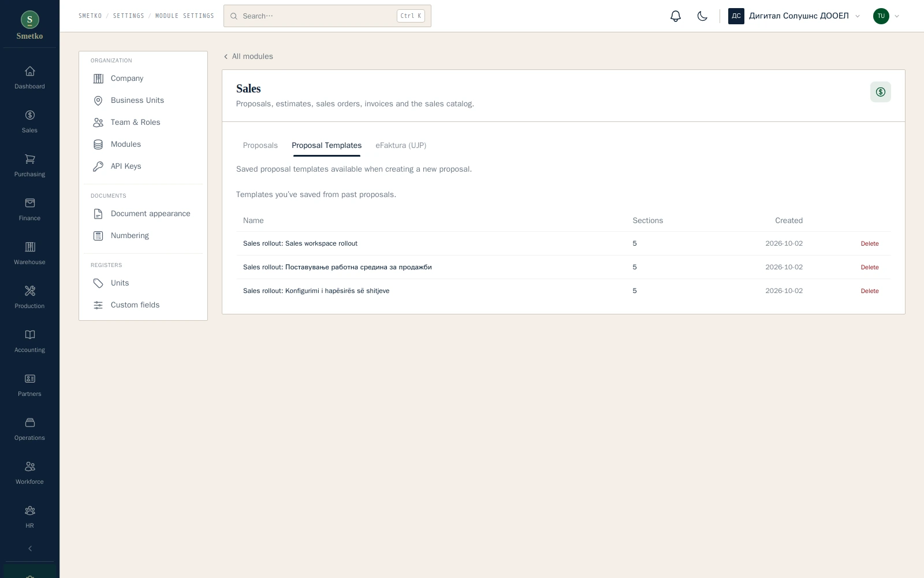This screenshot has width=924, height=578.
Task: Open Business Units settings
Action: click(143, 101)
